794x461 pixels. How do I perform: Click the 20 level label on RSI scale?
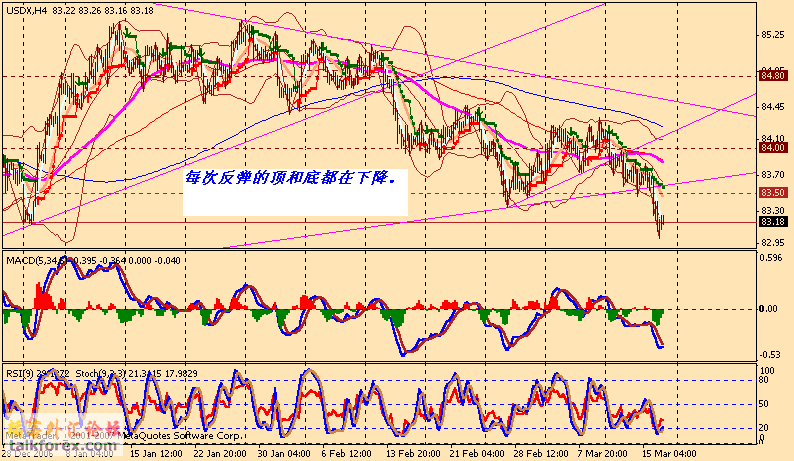(764, 428)
